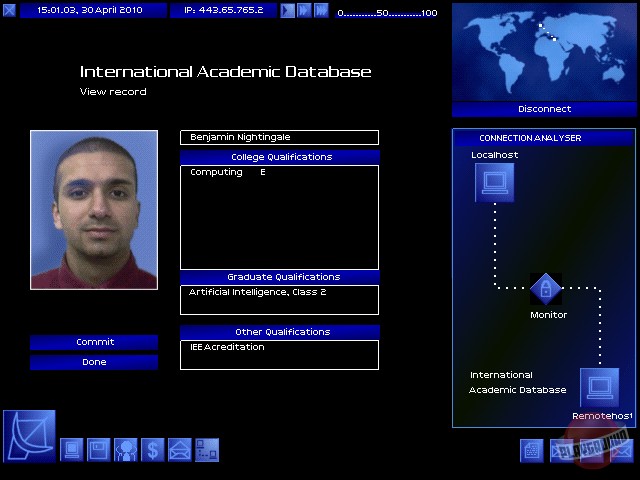Set game speed to fastest
640x480 pixels.
click(321, 10)
